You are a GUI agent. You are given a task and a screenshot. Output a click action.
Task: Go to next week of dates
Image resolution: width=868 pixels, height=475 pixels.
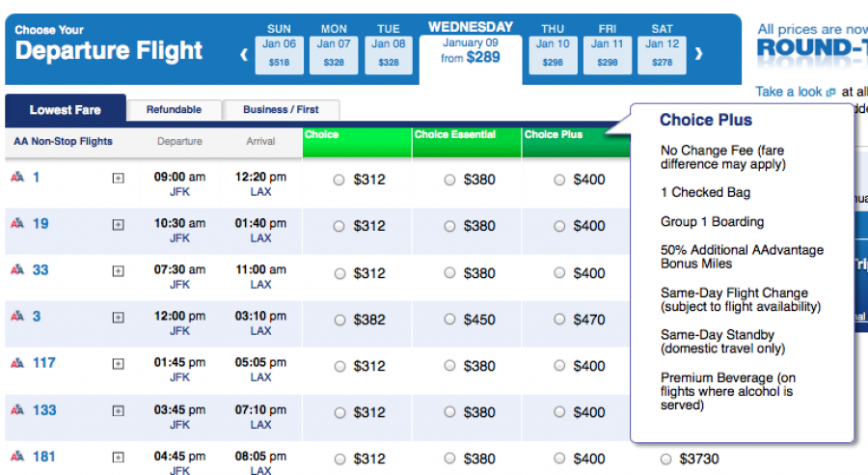pyautogui.click(x=698, y=54)
